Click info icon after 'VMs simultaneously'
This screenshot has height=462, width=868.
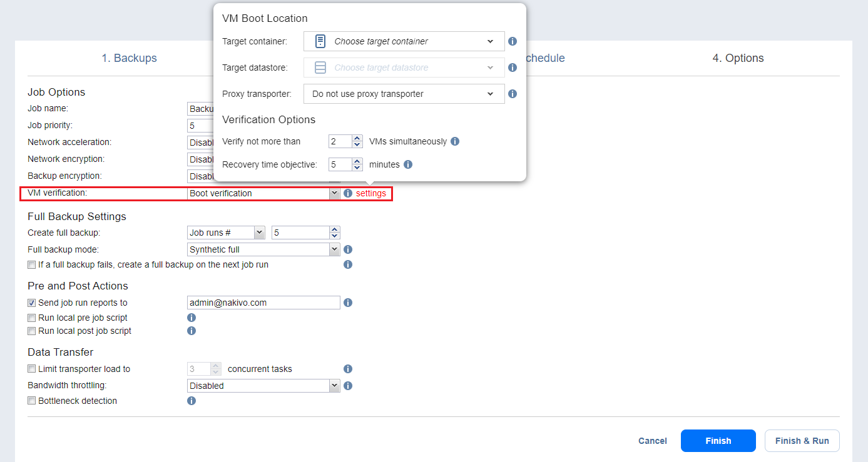(455, 141)
